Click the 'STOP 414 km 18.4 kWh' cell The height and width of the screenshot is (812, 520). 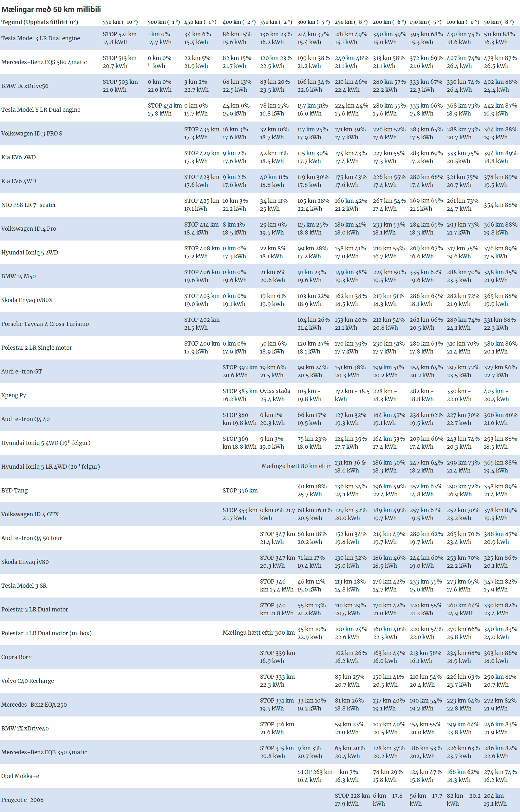202,228
